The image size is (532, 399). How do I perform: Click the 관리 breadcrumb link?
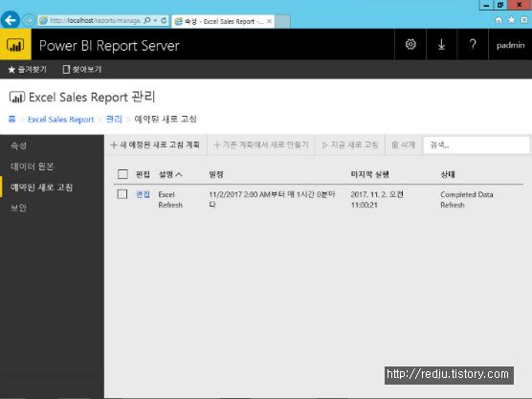(114, 119)
